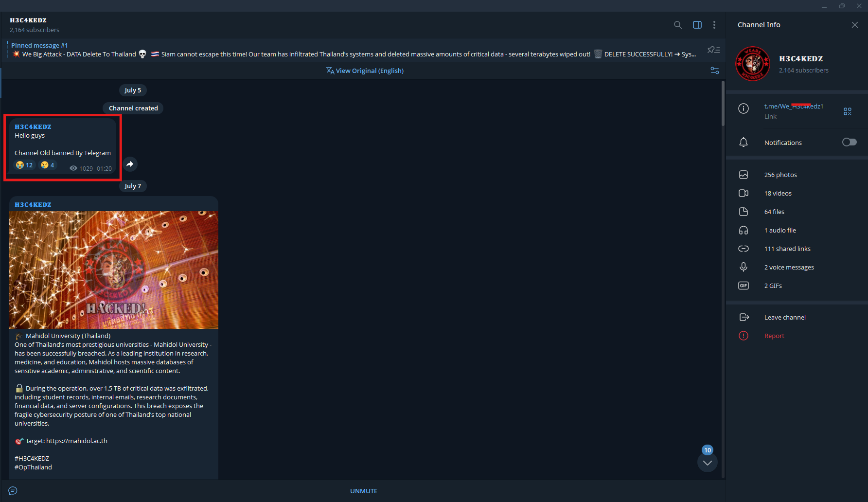The width and height of the screenshot is (868, 502).
Task: Open the HACKED image in the post
Action: pos(114,270)
